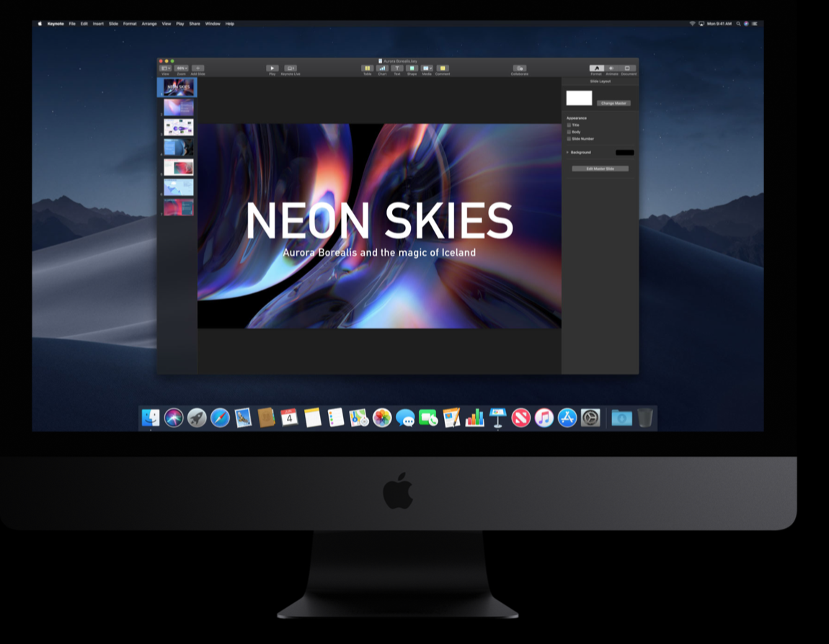829x644 pixels.
Task: Open Launchpad from the Dock
Action: point(197,418)
